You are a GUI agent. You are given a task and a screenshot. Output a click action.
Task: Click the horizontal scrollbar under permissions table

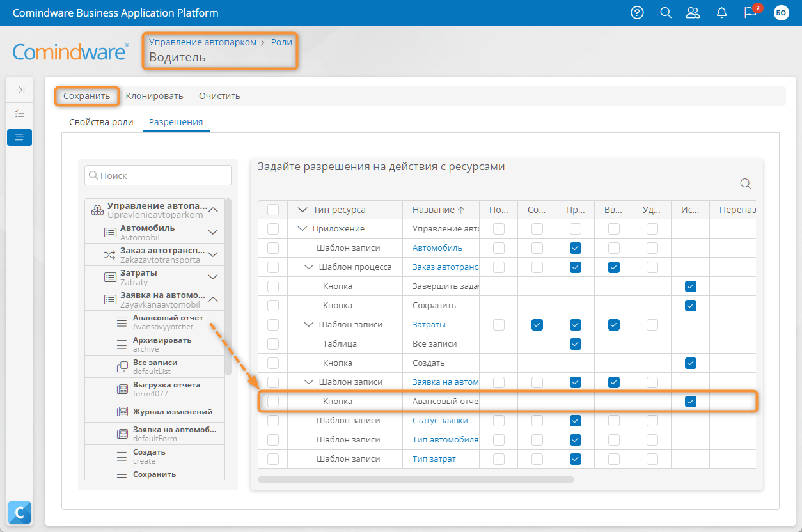[x=416, y=479]
